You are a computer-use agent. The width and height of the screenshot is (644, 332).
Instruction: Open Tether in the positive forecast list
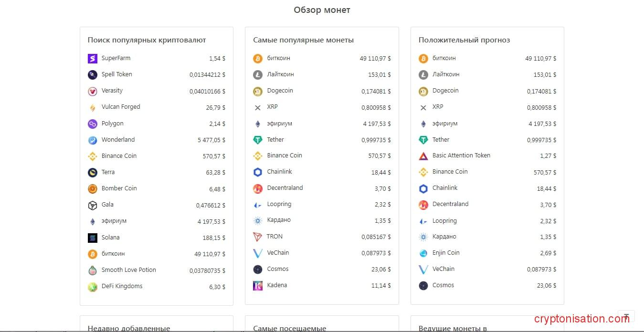click(x=441, y=140)
